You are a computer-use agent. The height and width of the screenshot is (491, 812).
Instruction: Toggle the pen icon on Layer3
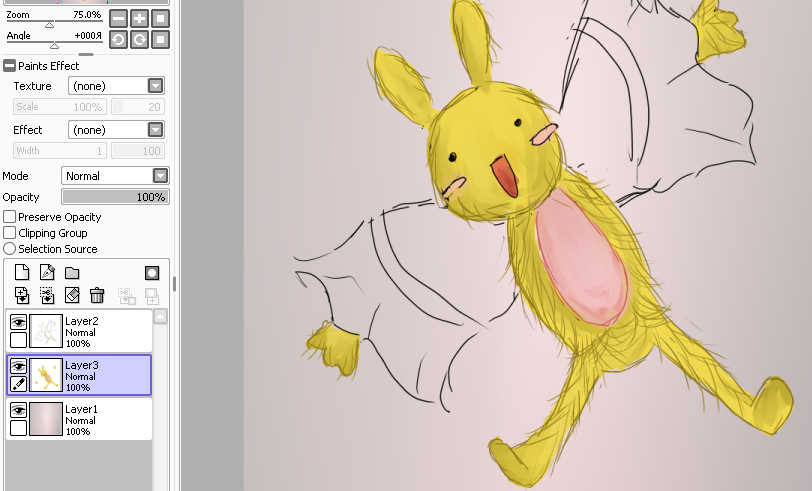tap(18, 384)
